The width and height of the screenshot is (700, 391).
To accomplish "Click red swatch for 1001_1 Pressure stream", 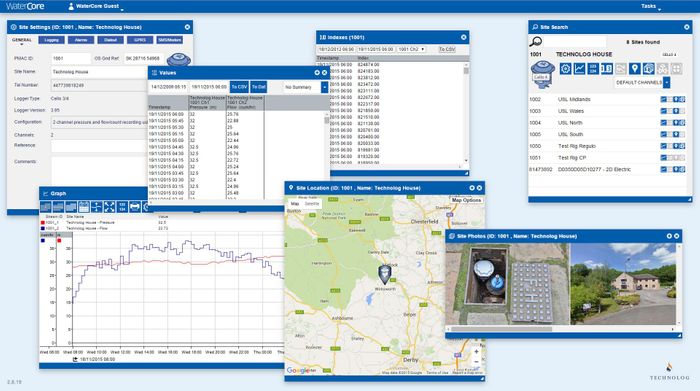I will [43, 222].
